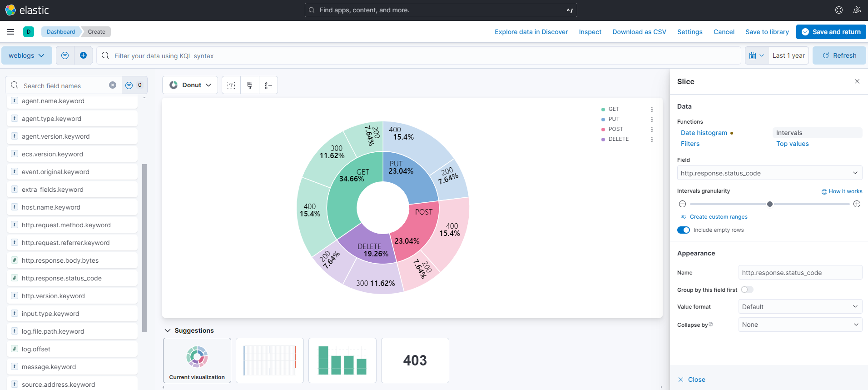The width and height of the screenshot is (868, 390).
Task: Expand the Value format dropdown
Action: click(x=800, y=307)
